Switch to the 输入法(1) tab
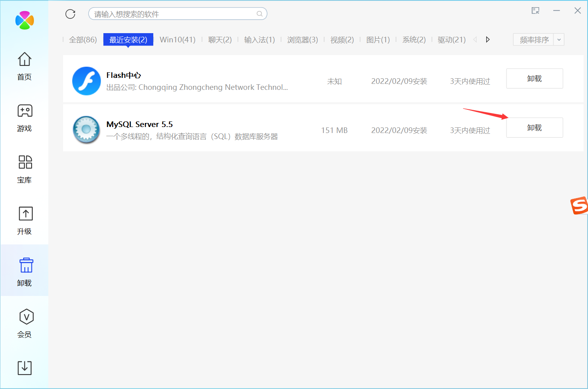Image resolution: width=588 pixels, height=389 pixels. pyautogui.click(x=259, y=40)
